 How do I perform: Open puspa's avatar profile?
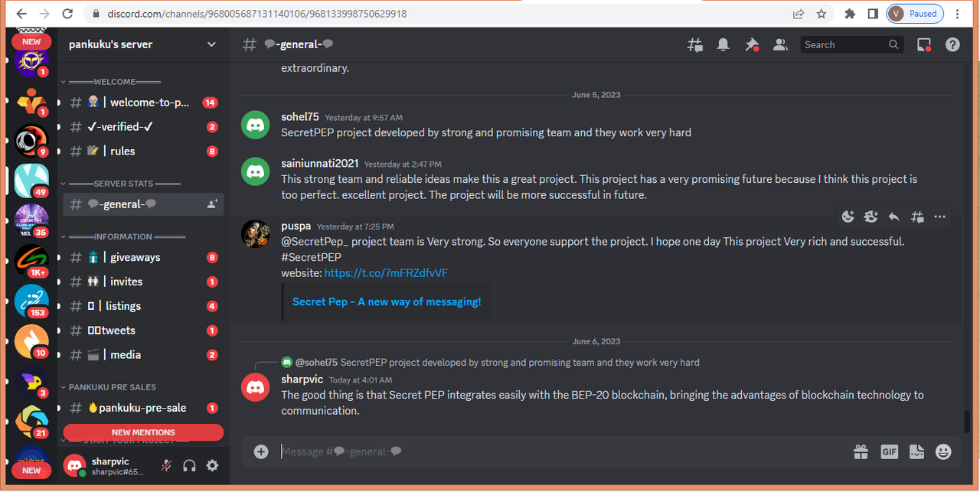tap(256, 234)
